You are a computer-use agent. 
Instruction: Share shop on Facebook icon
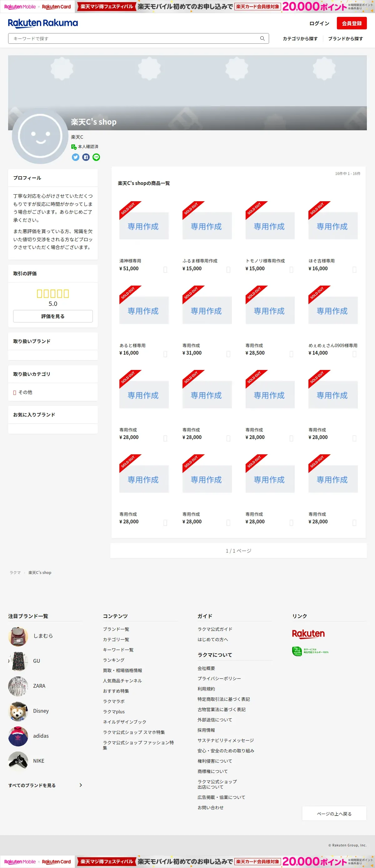(86, 157)
